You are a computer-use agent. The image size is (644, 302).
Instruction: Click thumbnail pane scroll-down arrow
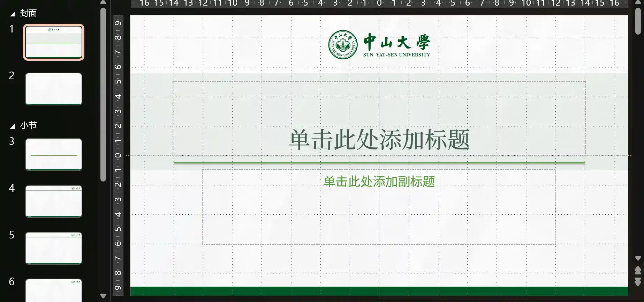point(103,296)
